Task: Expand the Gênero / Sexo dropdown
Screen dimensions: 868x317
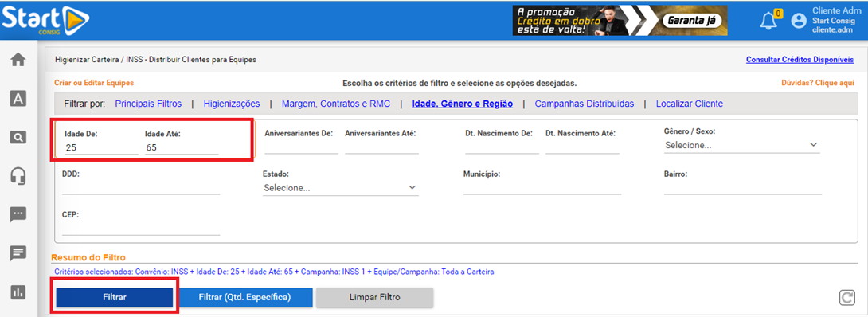Action: point(742,145)
